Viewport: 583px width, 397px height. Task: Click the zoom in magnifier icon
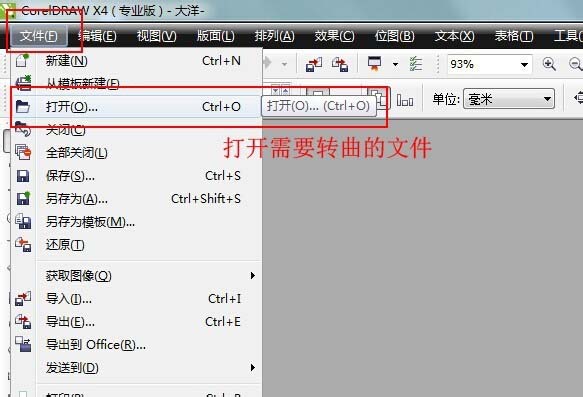549,64
